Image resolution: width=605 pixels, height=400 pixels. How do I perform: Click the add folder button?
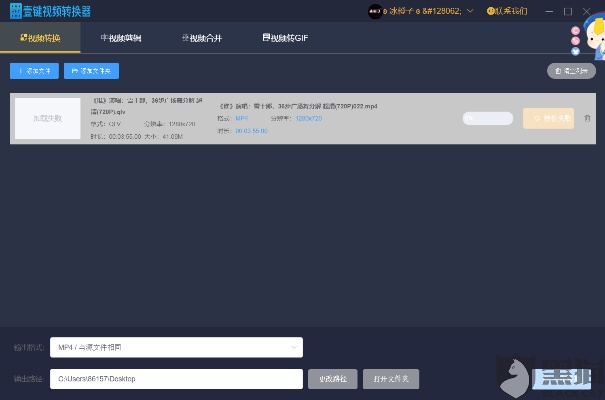[x=91, y=71]
